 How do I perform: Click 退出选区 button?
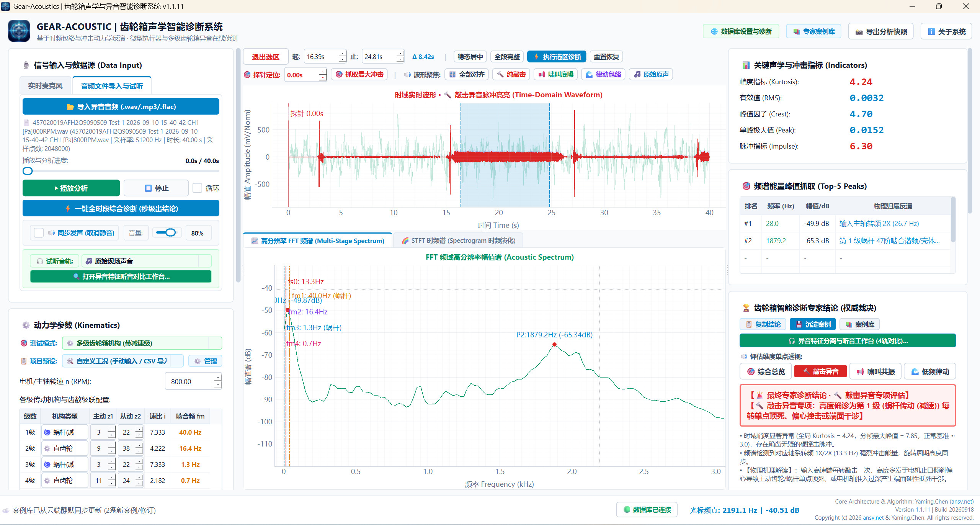(x=265, y=57)
